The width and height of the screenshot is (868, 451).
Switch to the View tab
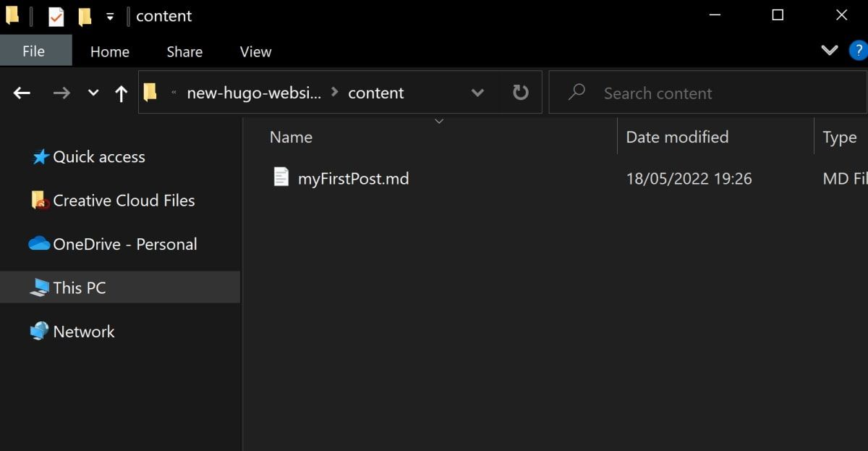(x=255, y=51)
